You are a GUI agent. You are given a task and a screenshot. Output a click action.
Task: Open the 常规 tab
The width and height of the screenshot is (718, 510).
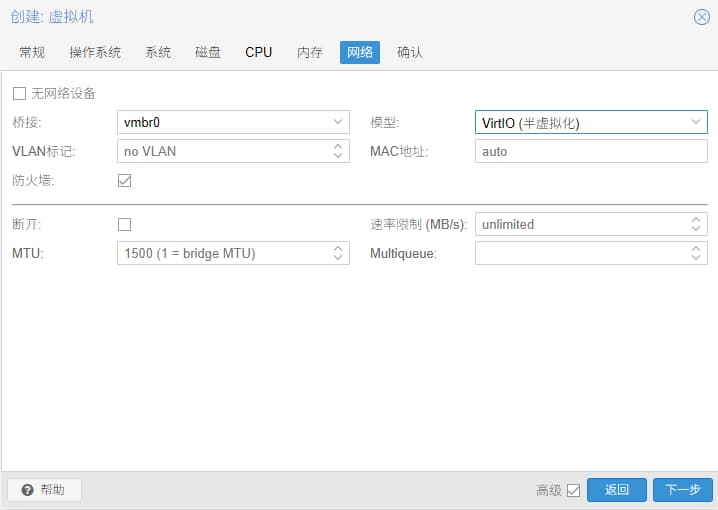(32, 52)
